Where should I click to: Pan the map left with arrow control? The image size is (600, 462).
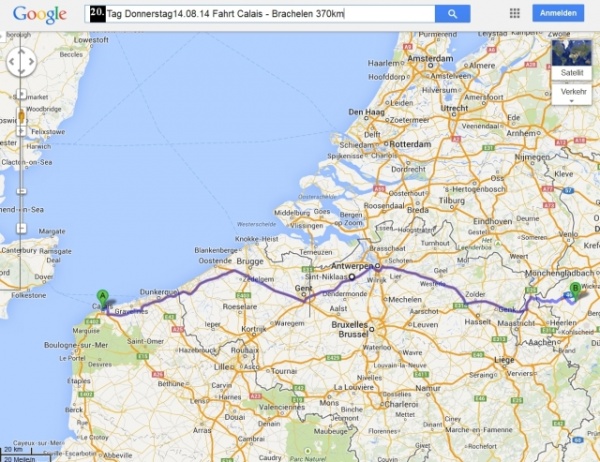(11, 62)
